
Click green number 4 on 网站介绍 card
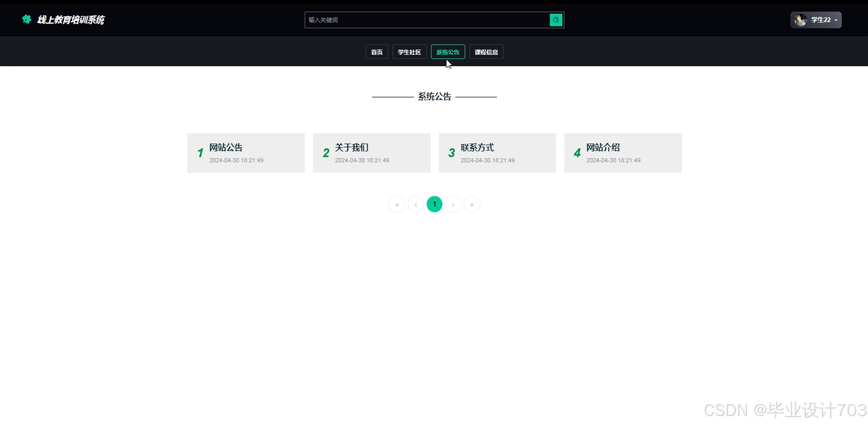[577, 153]
